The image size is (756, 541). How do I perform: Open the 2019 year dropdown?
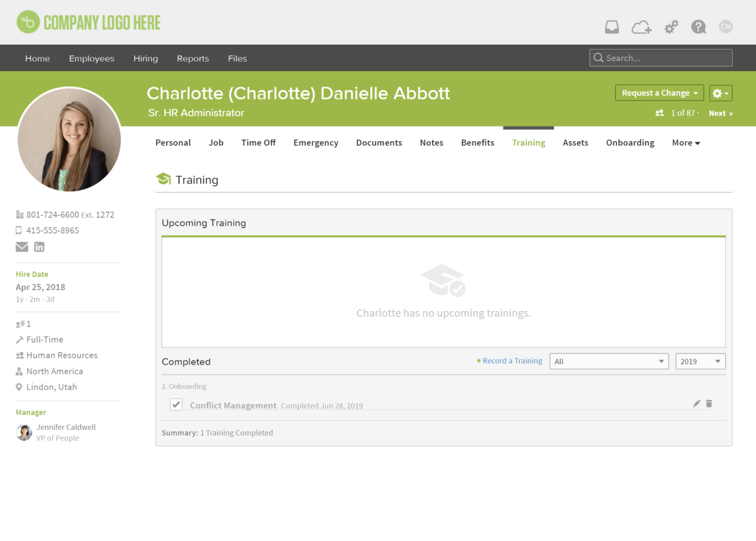(x=700, y=361)
